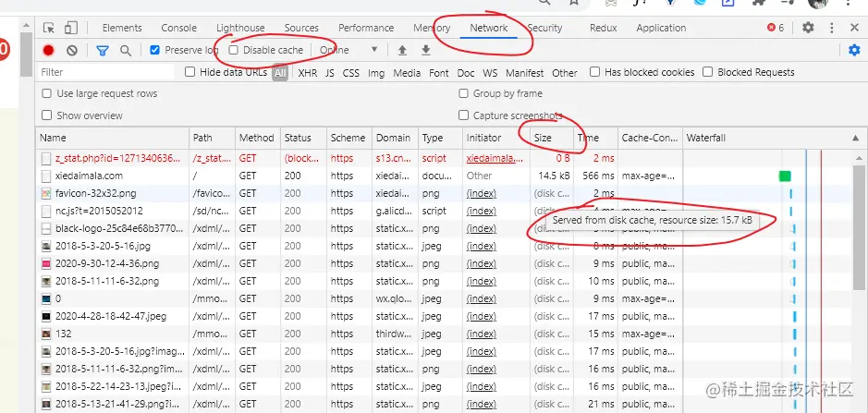868x413 pixels.
Task: Open the Online throttling dropdown
Action: coord(348,51)
